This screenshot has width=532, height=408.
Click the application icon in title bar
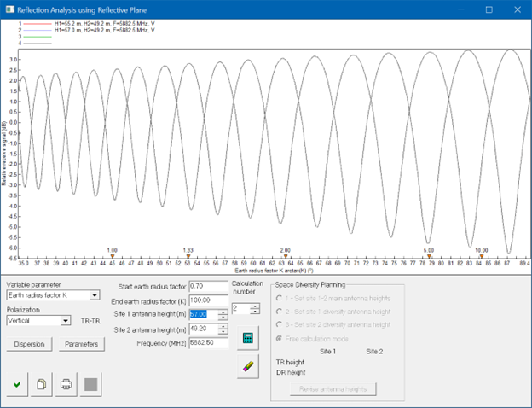click(10, 9)
